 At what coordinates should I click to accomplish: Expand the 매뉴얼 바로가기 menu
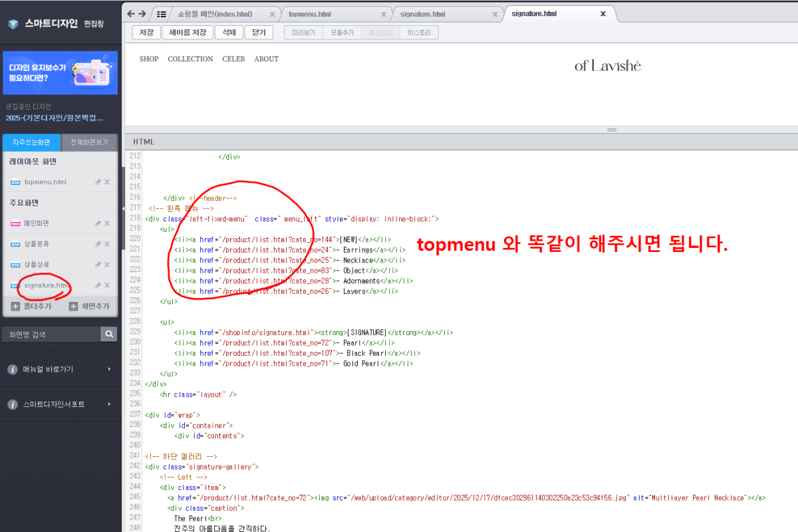coord(109,369)
